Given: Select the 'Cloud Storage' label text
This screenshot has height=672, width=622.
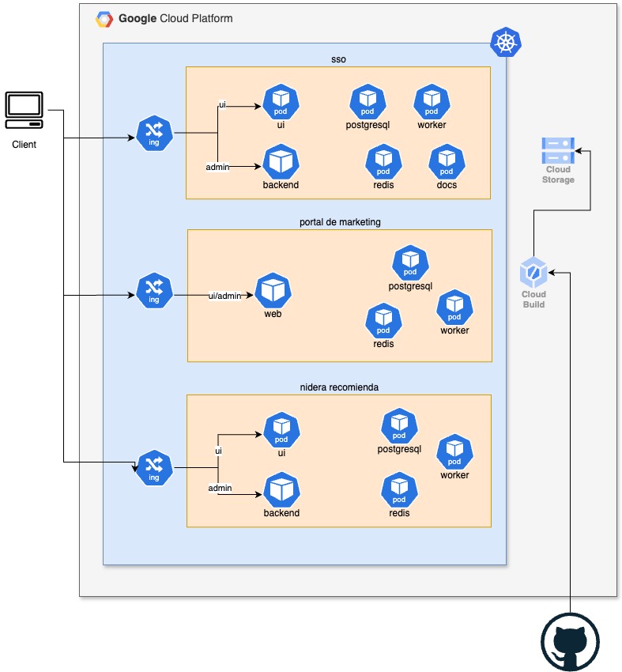Looking at the screenshot, I should [558, 175].
